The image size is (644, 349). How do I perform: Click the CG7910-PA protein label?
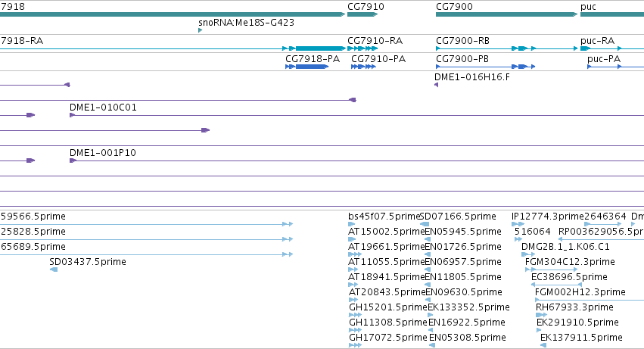click(378, 59)
